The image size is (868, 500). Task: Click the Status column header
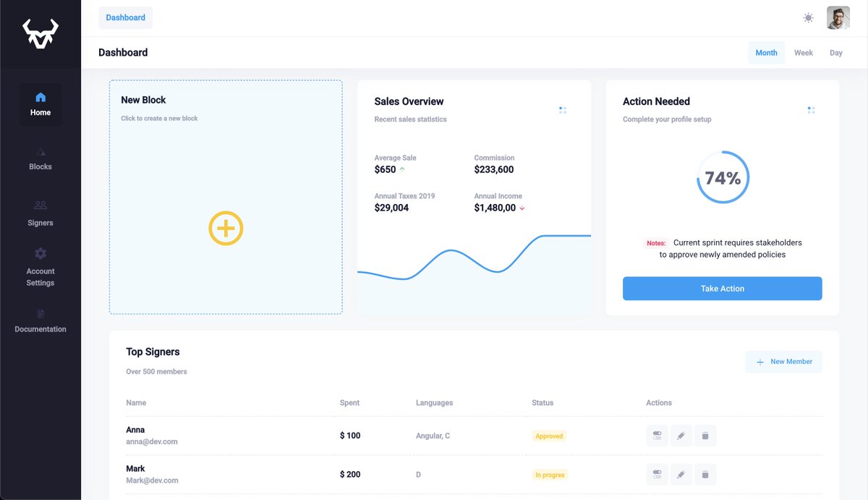click(x=542, y=403)
